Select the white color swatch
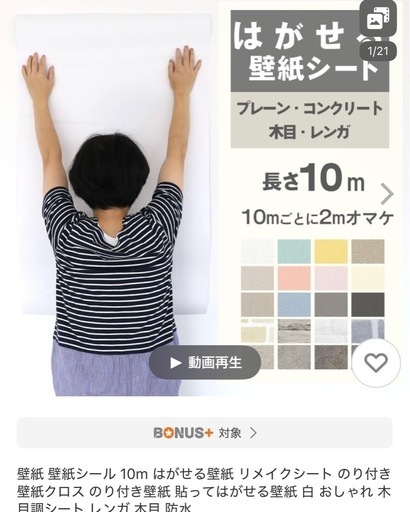 [257, 252]
